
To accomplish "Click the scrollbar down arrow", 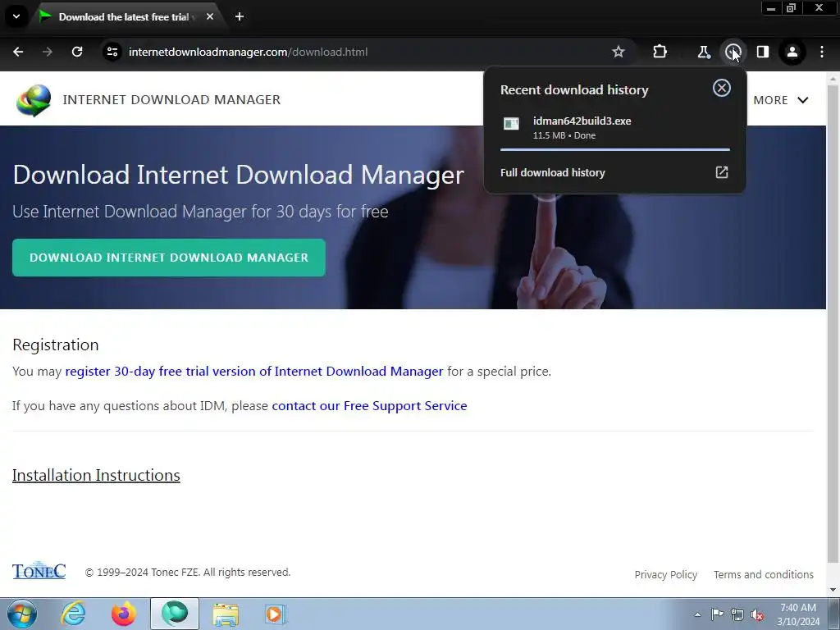I will 833,591.
